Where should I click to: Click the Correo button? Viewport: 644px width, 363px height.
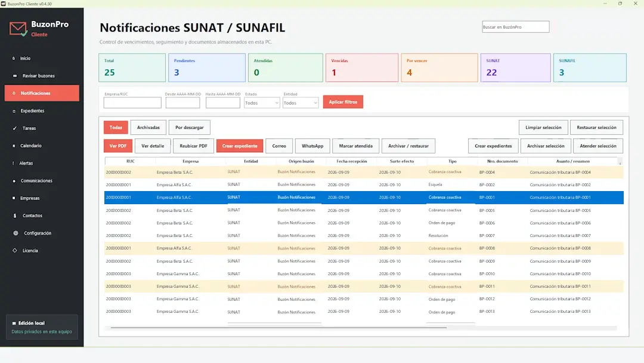click(x=279, y=146)
